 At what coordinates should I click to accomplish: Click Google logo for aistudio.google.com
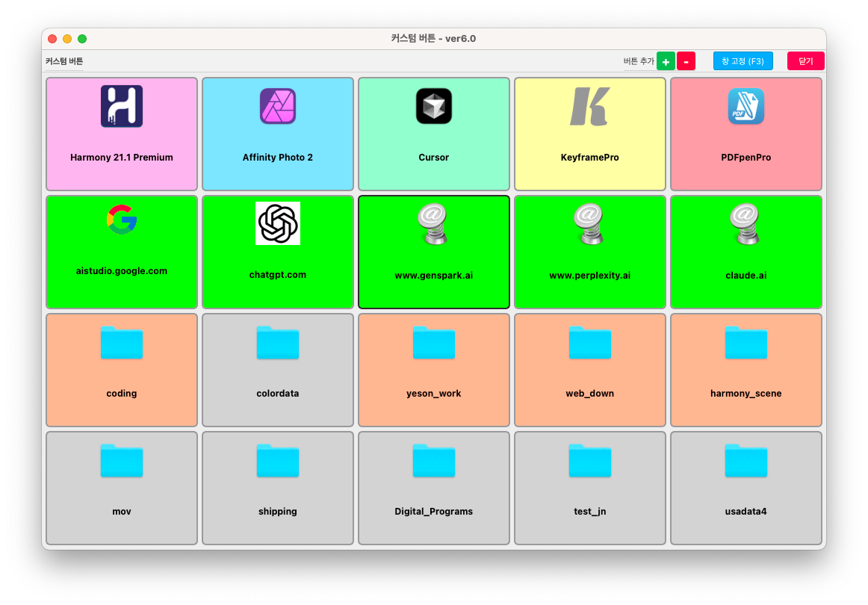(122, 220)
